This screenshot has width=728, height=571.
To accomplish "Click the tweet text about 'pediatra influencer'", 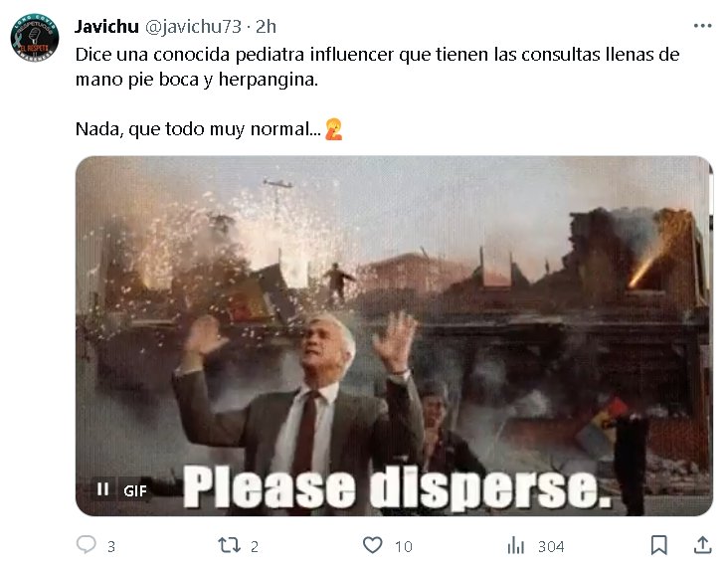I will click(x=378, y=67).
